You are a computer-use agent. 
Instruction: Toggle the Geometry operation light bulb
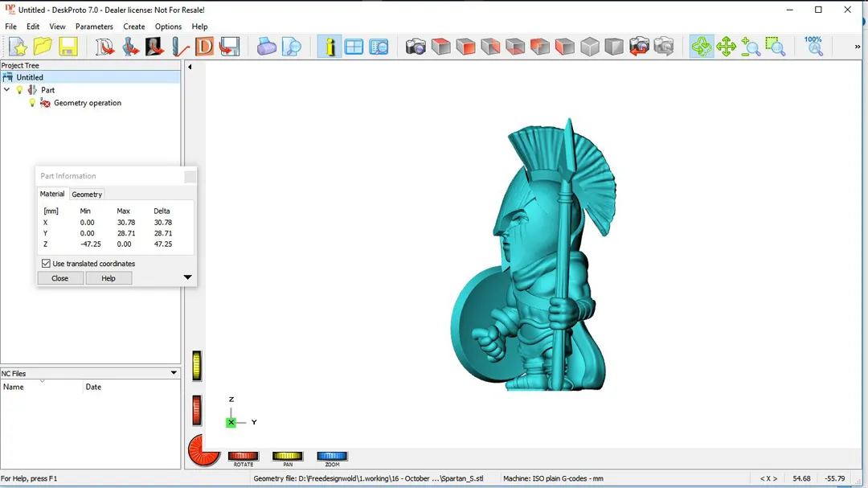(x=32, y=103)
